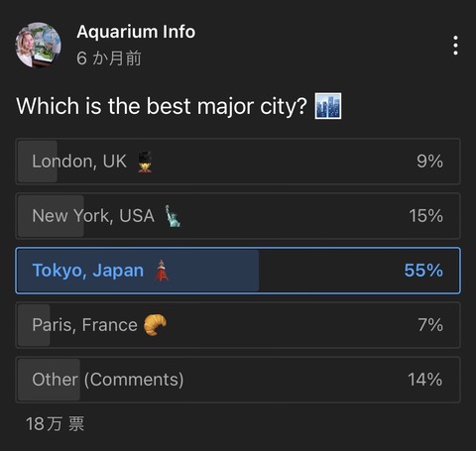Image resolution: width=476 pixels, height=451 pixels.
Task: Click the Statue of Liberty emoji
Action: click(x=173, y=216)
